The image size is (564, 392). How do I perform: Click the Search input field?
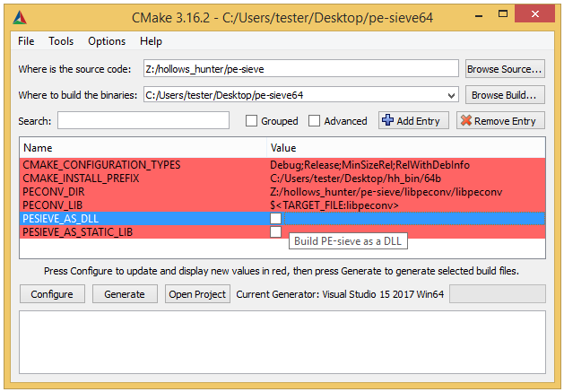tap(143, 120)
